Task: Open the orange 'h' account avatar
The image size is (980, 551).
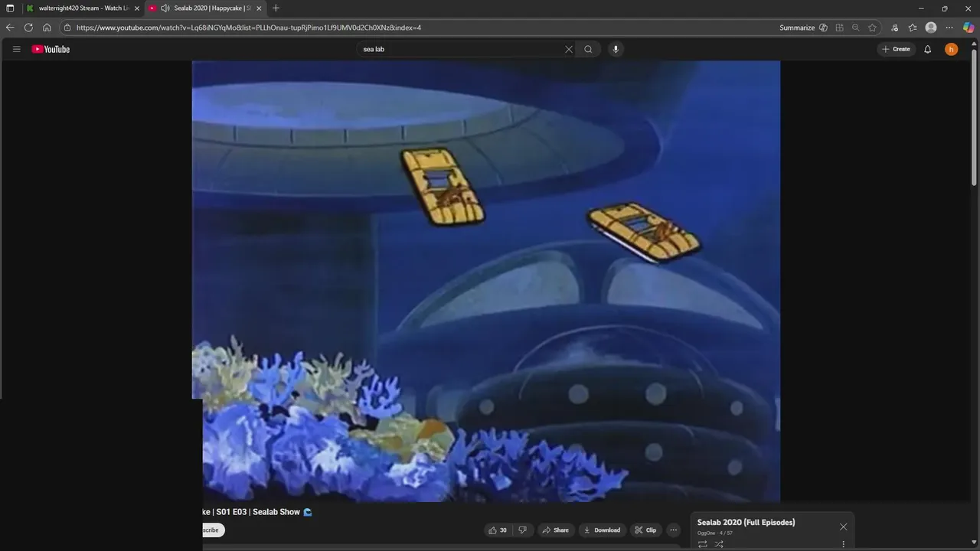Action: (951, 49)
